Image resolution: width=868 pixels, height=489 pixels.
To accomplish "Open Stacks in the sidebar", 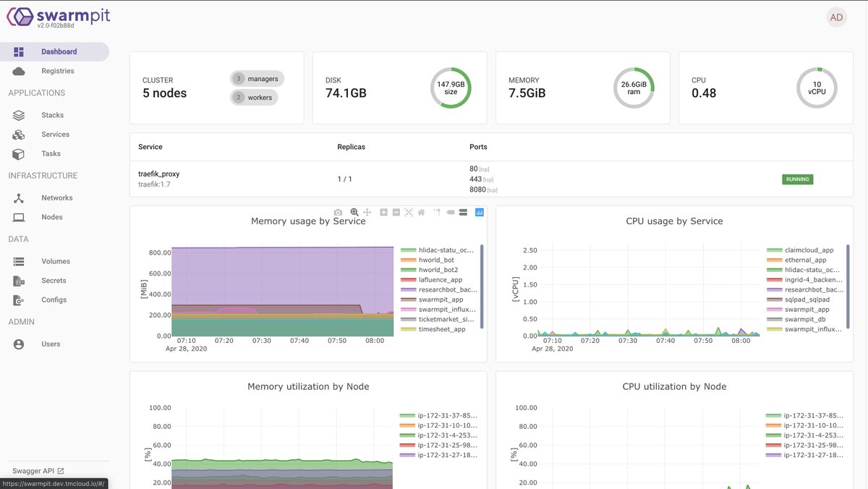I will click(52, 115).
